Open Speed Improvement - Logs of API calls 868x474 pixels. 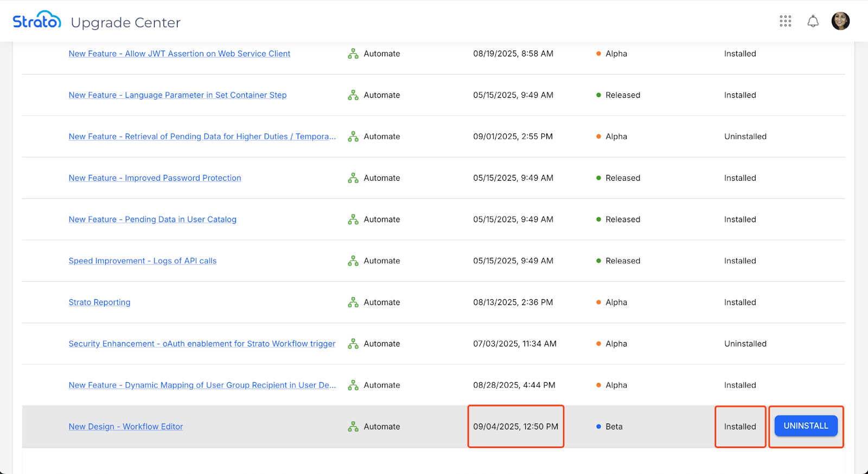[142, 261]
